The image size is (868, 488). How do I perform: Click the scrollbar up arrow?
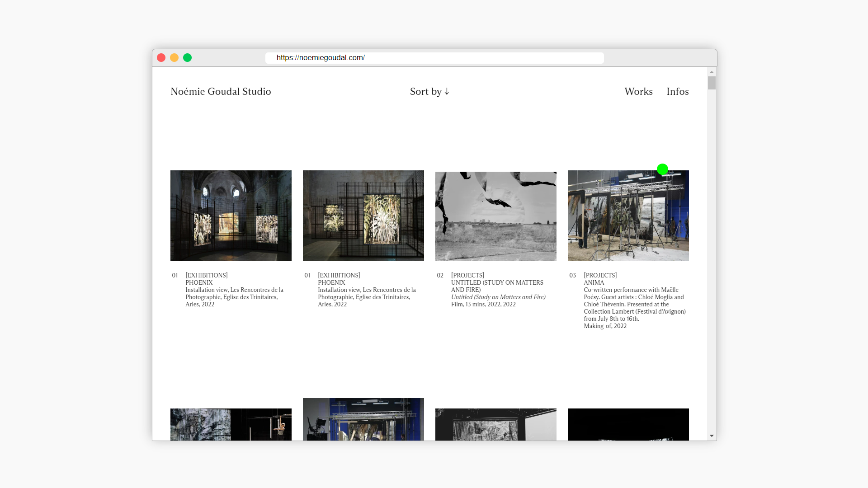coord(712,72)
